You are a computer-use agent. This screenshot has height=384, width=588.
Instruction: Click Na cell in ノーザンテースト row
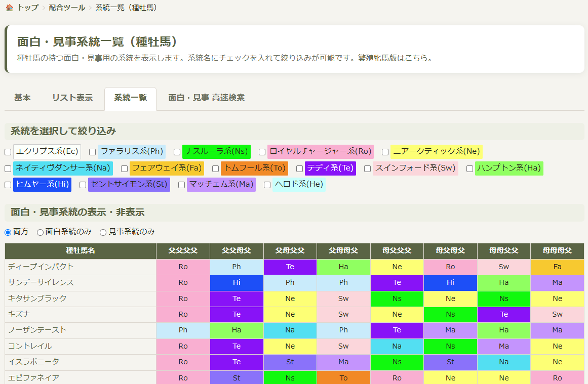pos(290,330)
